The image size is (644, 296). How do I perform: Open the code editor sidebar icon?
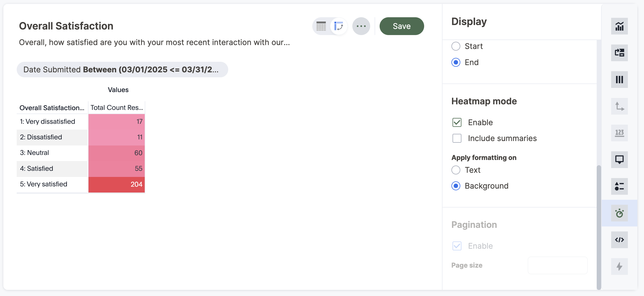pyautogui.click(x=620, y=240)
